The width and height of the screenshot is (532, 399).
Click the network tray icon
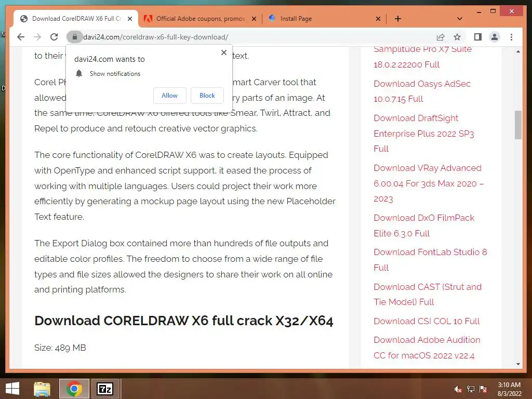(x=471, y=389)
